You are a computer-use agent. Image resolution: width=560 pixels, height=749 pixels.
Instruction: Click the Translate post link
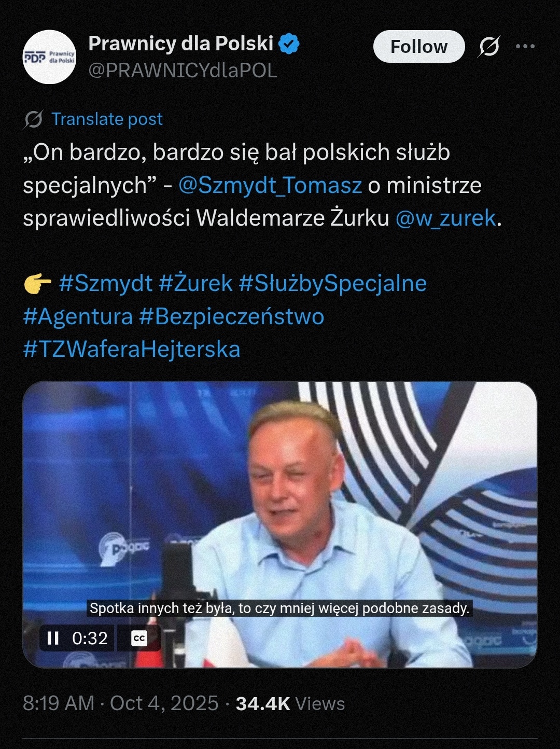[107, 119]
